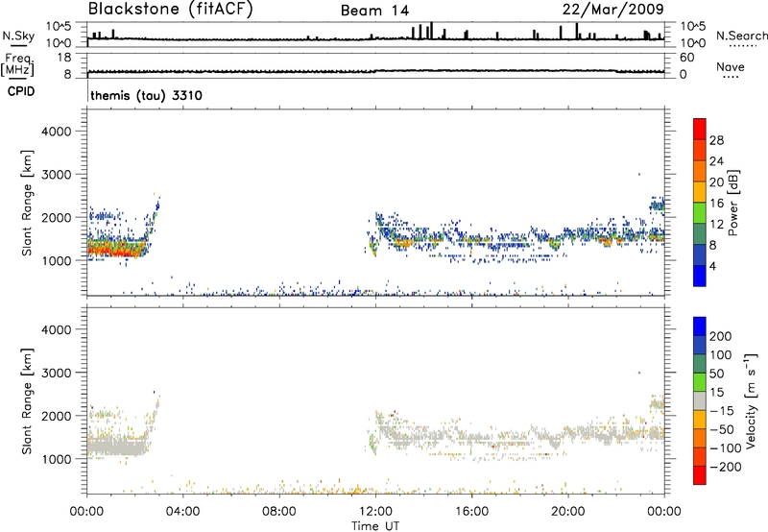The height and width of the screenshot is (532, 768).
Task: Click the red-orange high-power scatter band before 02:00
Action: point(116,249)
